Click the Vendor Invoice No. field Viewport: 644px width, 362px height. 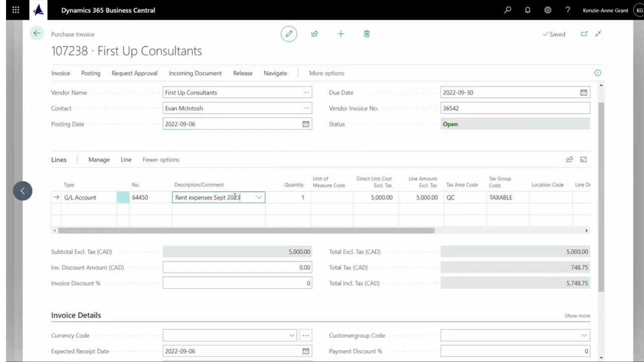pos(515,108)
